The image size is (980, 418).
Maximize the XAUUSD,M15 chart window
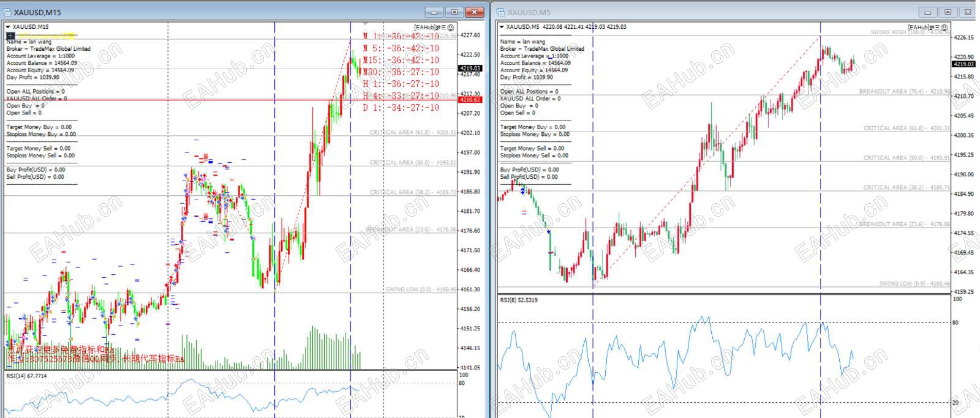click(454, 12)
